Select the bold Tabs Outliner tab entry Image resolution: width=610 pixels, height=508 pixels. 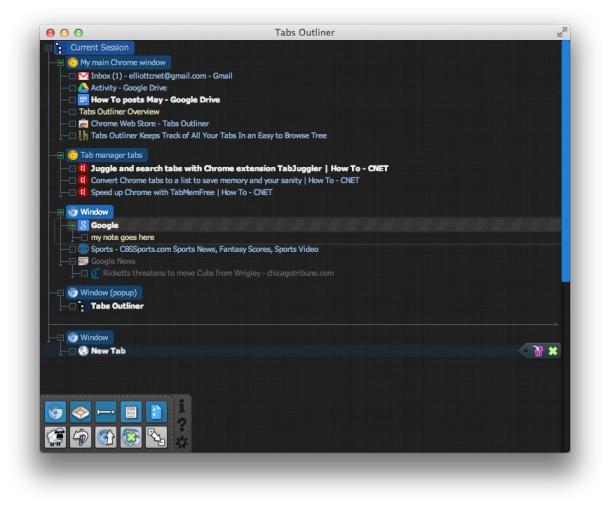(117, 306)
